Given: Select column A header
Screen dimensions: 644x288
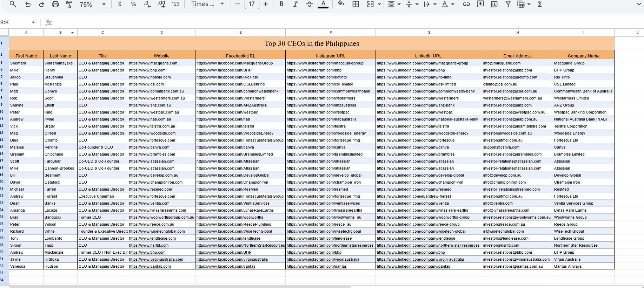Looking at the screenshot, I should 26,33.
